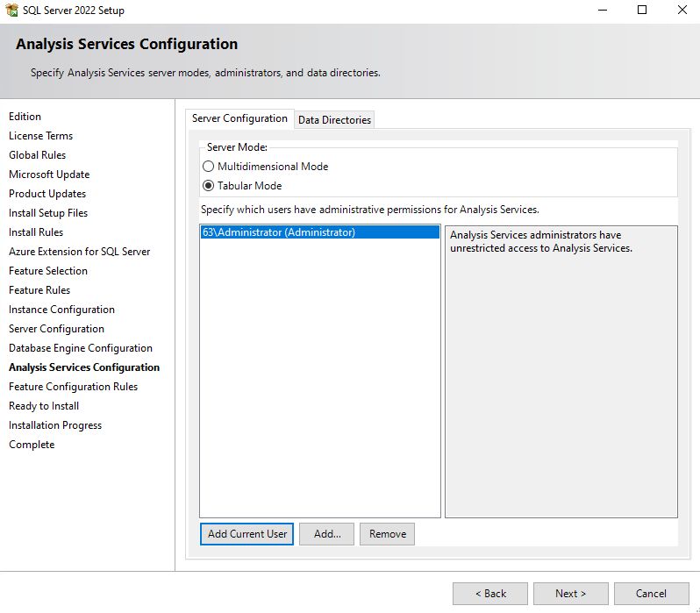Cancel the SQL Server setup
The height and width of the screenshot is (613, 700).
(x=652, y=594)
